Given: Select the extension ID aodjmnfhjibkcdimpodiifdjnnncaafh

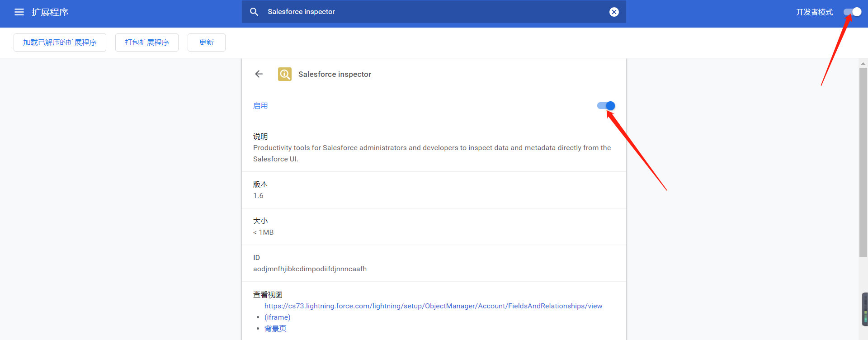Looking at the screenshot, I should click(x=310, y=269).
